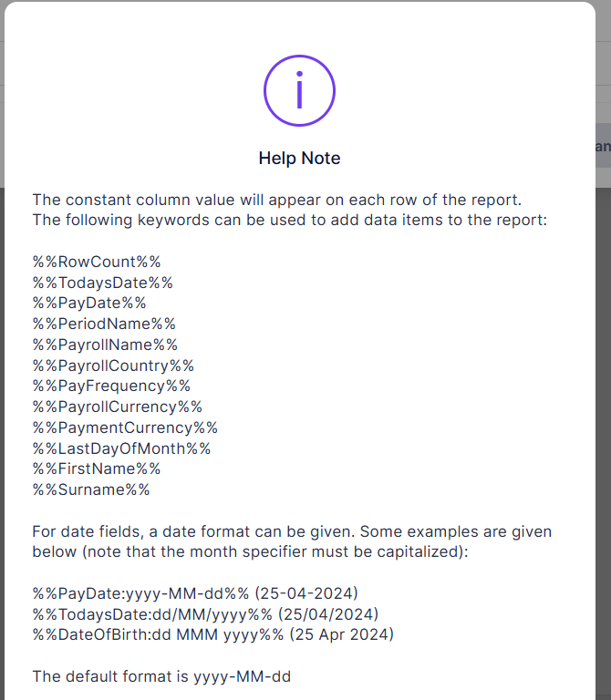Click the %%PayrollCurrency%% keyword

coord(118,407)
